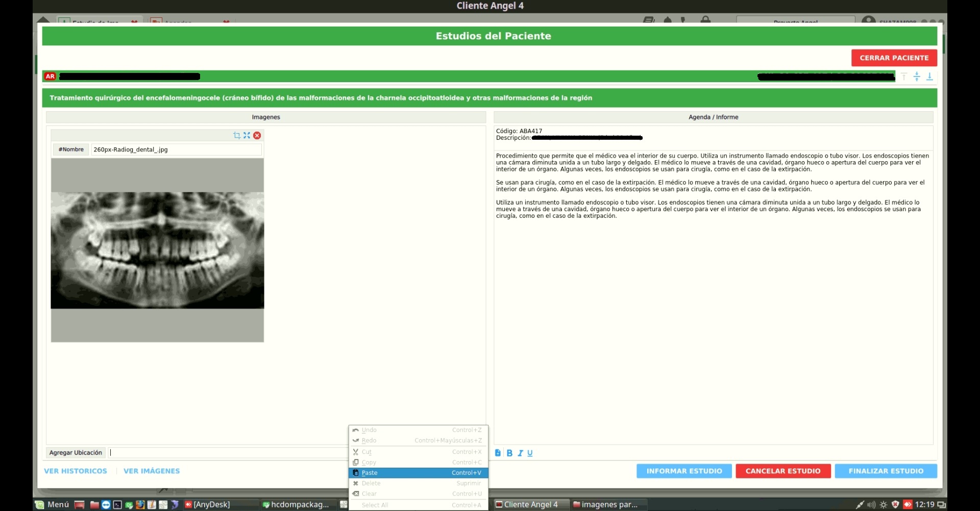The height and width of the screenshot is (511, 980).
Task: Click the Agregar Ubicación label
Action: point(76,452)
